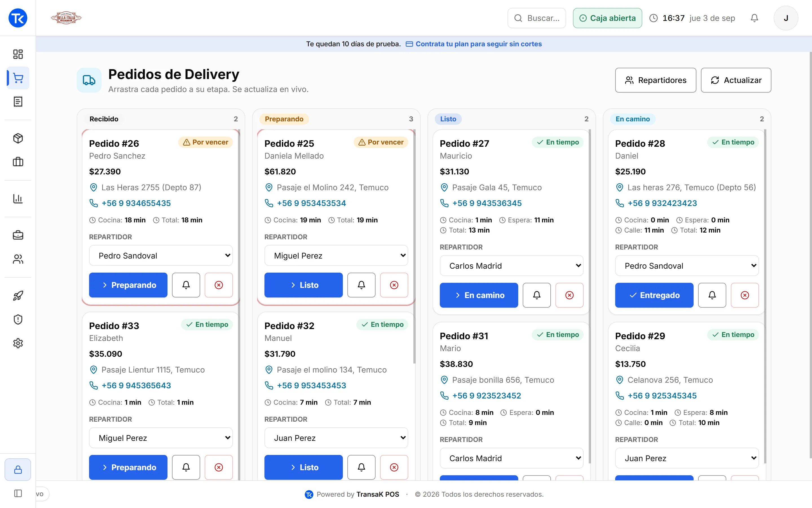812x508 pixels.
Task: Call phone +56 9 943536345
Action: point(487,203)
